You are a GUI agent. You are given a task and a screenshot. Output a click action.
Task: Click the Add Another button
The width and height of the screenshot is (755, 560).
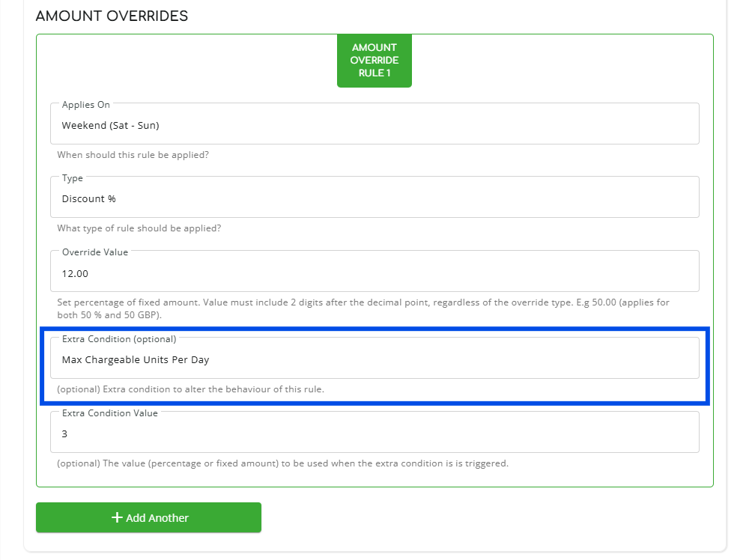(x=148, y=517)
